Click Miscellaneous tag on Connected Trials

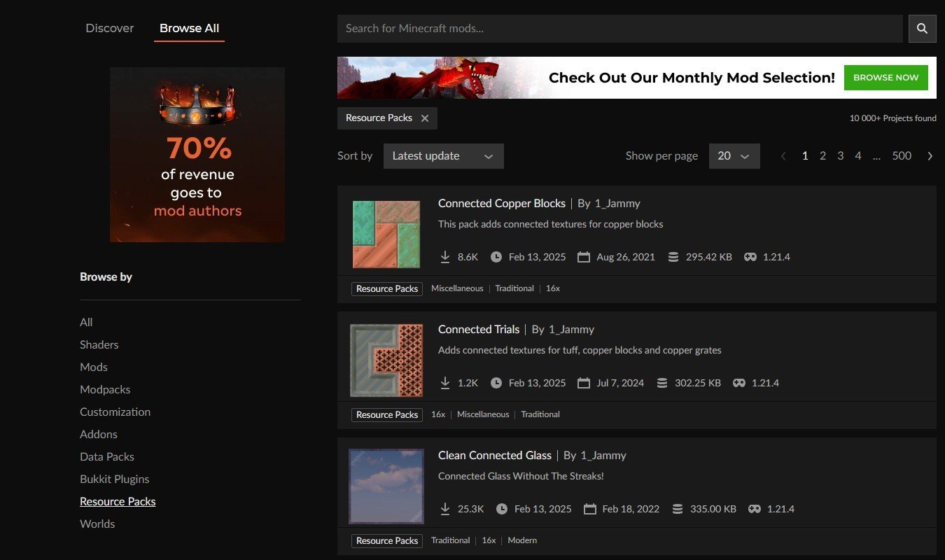(483, 414)
